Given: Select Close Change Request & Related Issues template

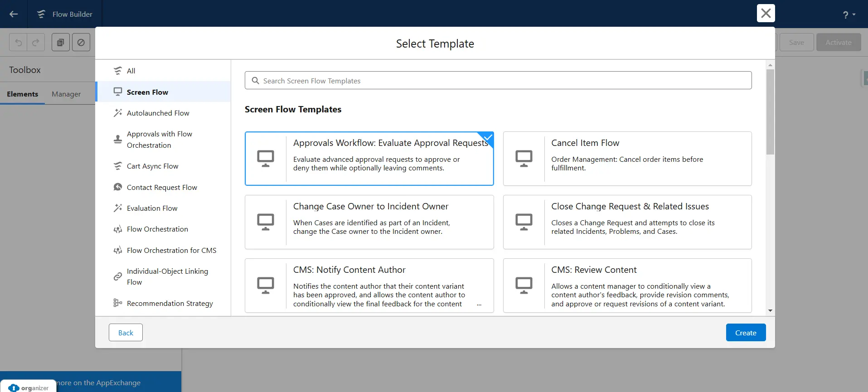Looking at the screenshot, I should click(627, 222).
